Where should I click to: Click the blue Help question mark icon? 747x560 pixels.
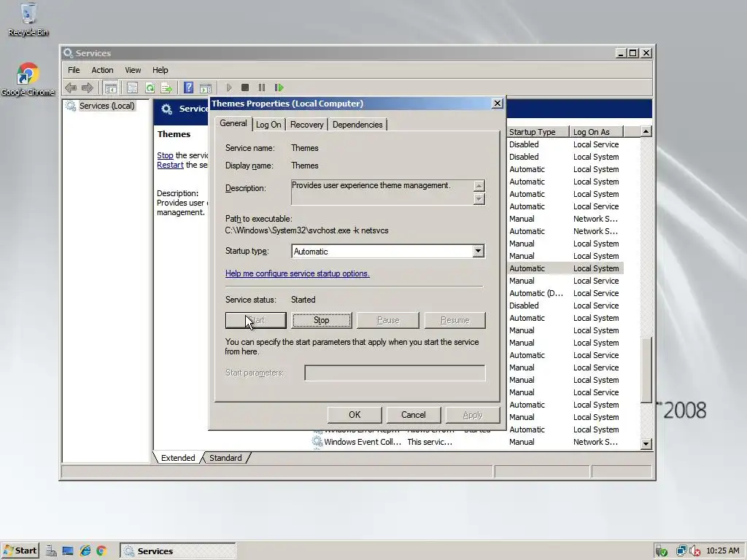tap(189, 87)
